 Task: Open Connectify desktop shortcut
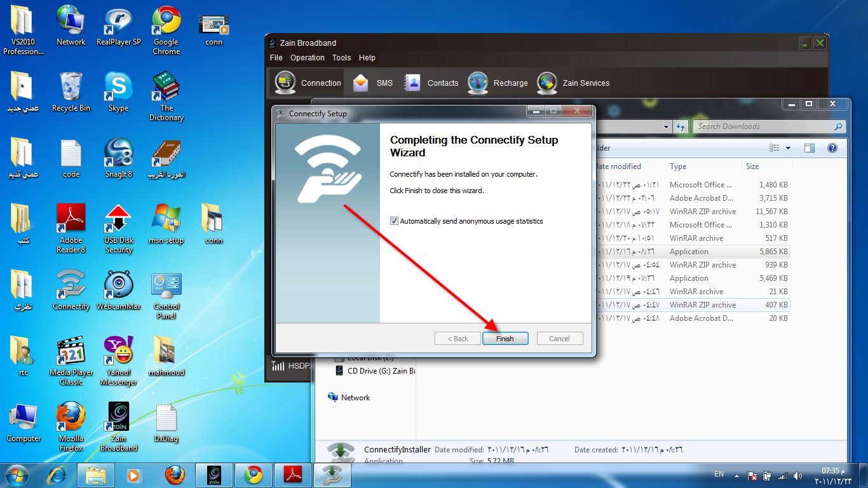click(71, 290)
